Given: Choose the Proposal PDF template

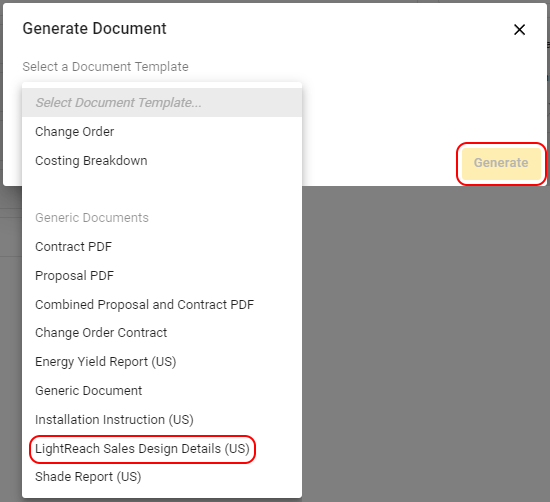Looking at the screenshot, I should click(x=162, y=276).
